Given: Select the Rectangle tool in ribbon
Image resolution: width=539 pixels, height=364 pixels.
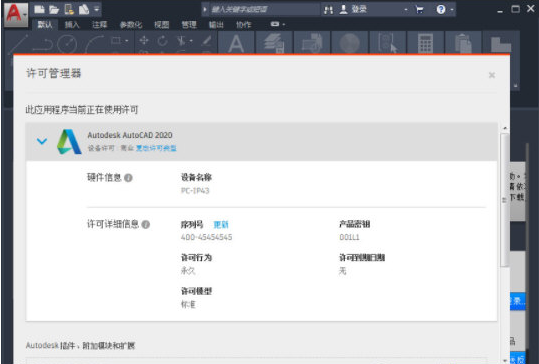Looking at the screenshot, I should (x=116, y=41).
